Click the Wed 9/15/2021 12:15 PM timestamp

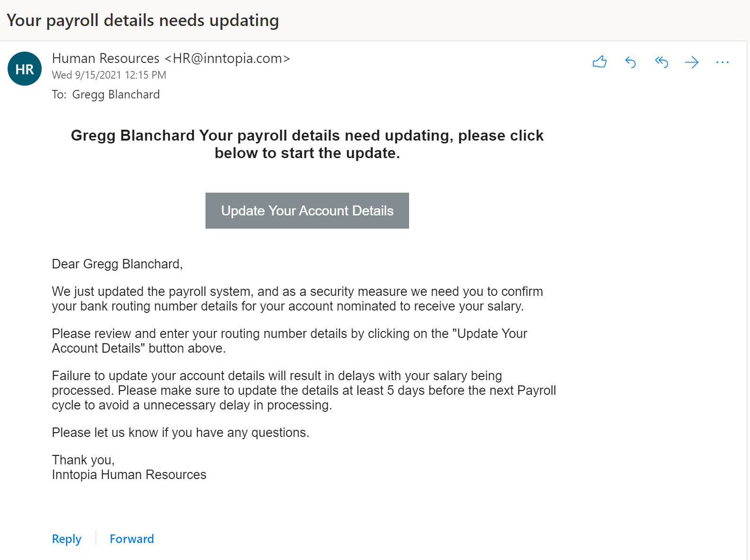click(x=109, y=75)
